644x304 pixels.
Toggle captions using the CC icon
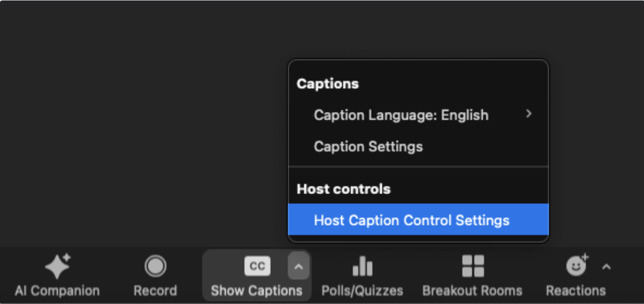click(x=257, y=267)
